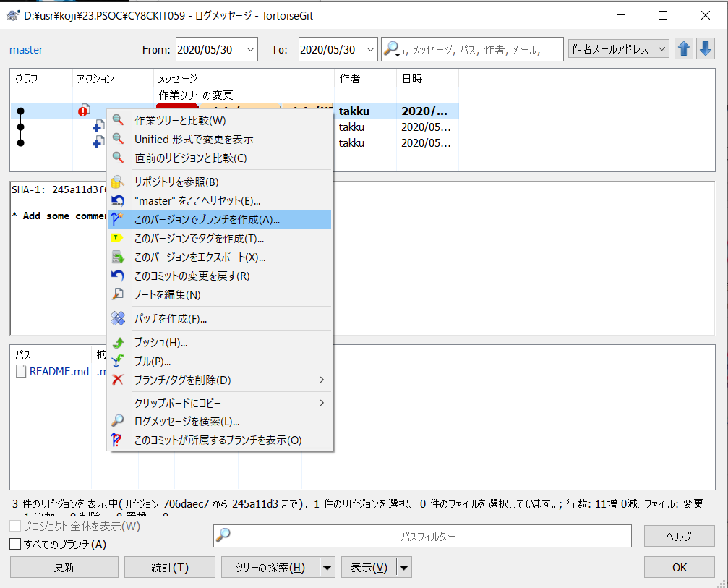Click the revert commit (変更を戻す) icon

(x=119, y=276)
